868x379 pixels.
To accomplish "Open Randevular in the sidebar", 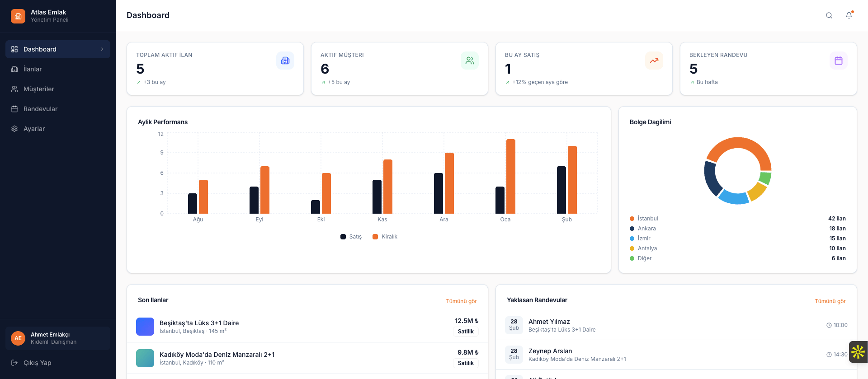I will [58, 109].
